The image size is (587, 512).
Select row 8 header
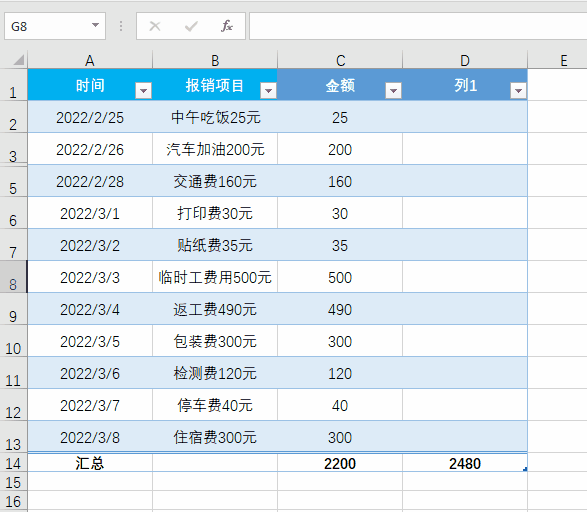[x=13, y=277]
